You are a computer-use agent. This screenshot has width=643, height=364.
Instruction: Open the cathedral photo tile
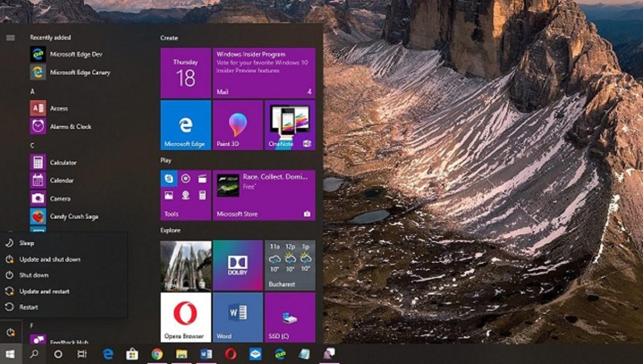point(185,266)
